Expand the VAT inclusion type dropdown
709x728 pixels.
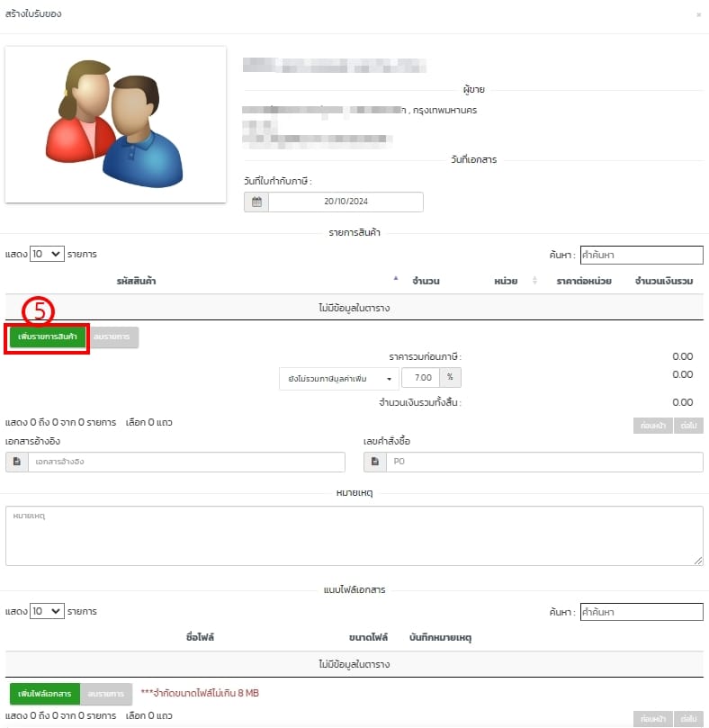click(338, 379)
